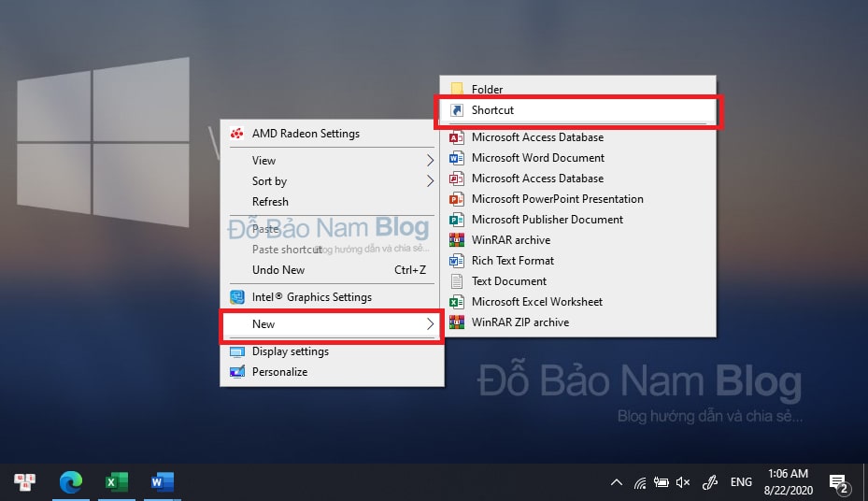Click the WinRAR archive icon
Screen dimensions: 868x501
(x=457, y=240)
